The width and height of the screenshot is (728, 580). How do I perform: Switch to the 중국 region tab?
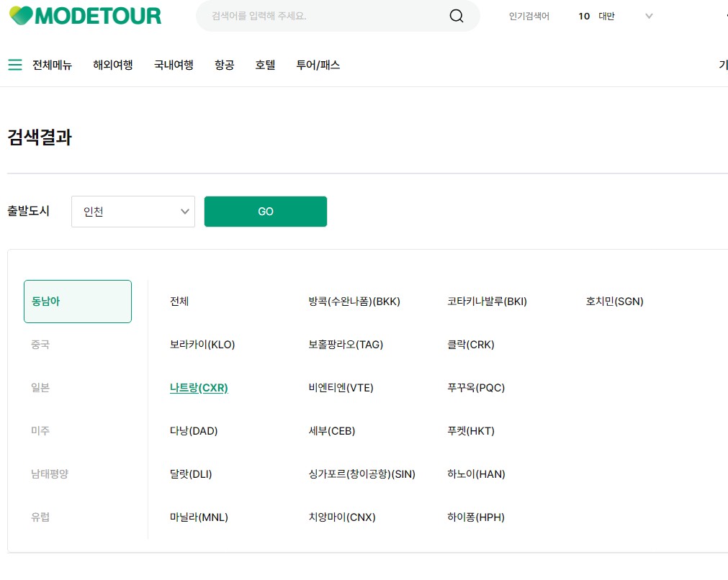(x=40, y=344)
